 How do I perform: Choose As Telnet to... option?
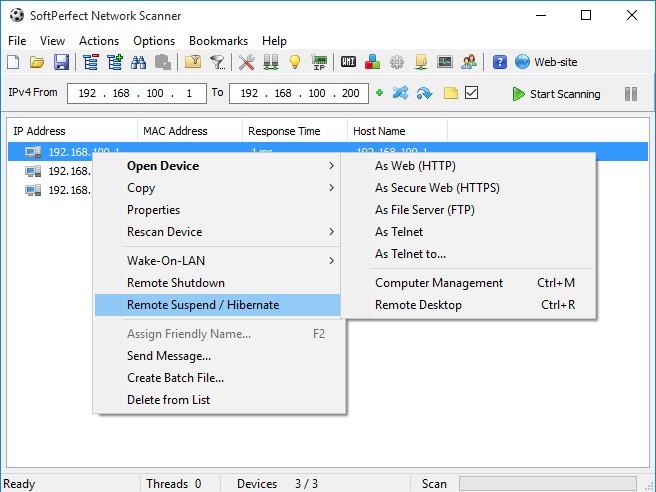click(x=469, y=254)
